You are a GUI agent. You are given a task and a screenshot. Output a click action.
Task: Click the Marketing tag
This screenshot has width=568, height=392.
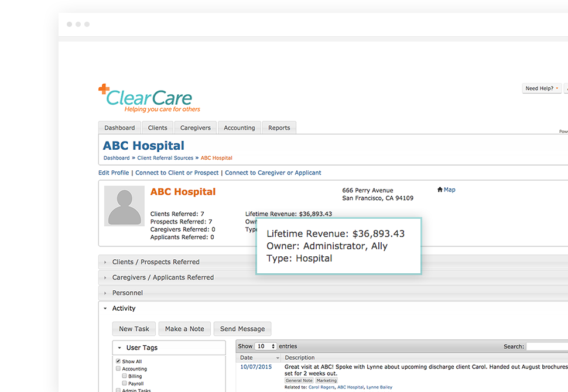point(326,380)
